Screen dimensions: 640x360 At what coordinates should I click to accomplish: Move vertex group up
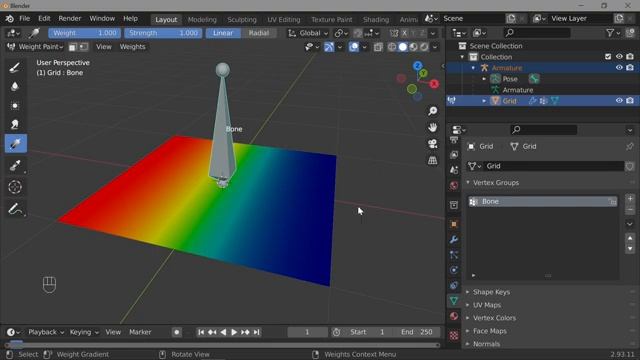coord(630,238)
